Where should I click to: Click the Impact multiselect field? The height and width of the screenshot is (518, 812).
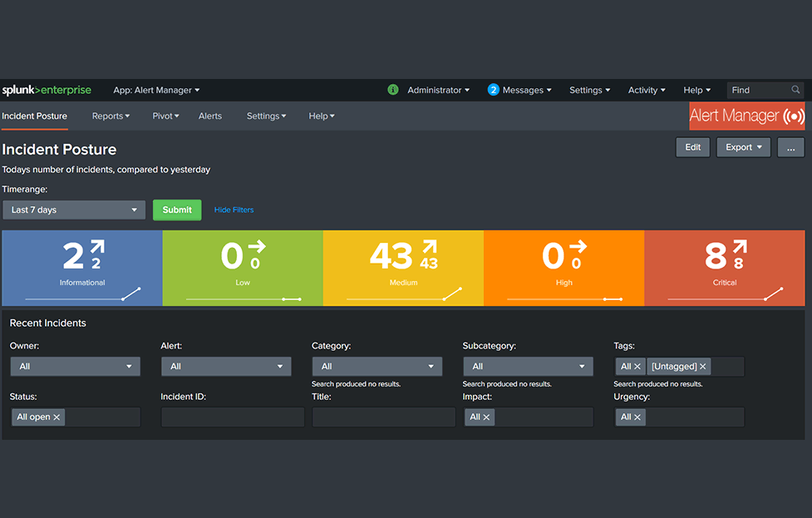529,417
